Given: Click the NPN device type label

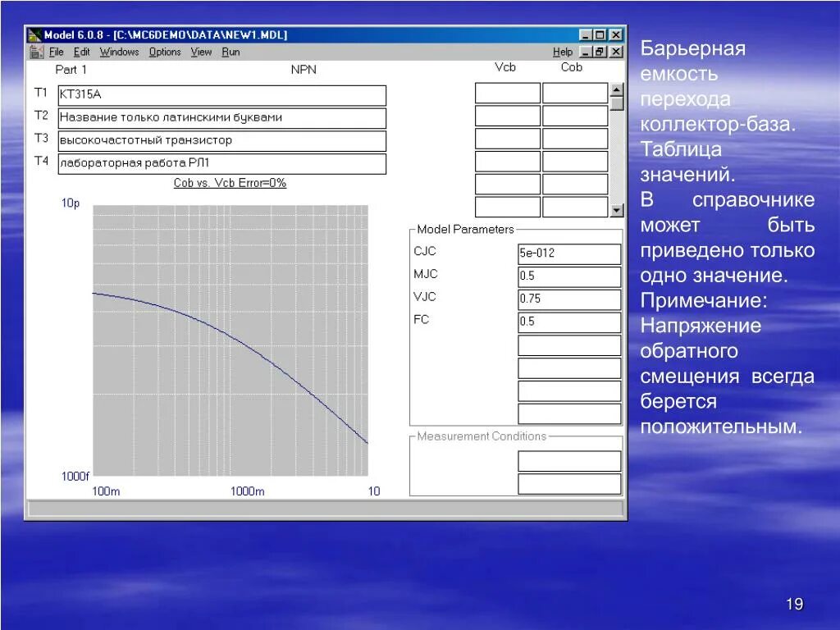Looking at the screenshot, I should (304, 70).
